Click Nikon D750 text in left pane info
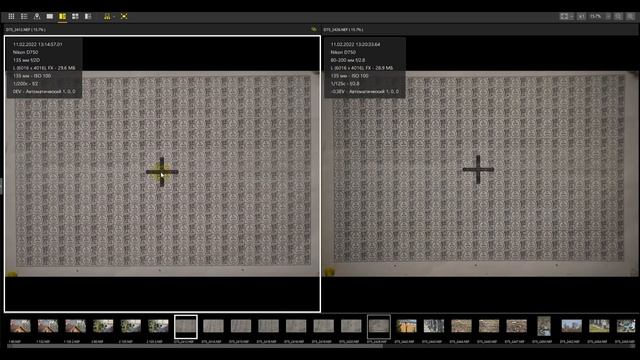The height and width of the screenshot is (360, 640). (x=25, y=52)
